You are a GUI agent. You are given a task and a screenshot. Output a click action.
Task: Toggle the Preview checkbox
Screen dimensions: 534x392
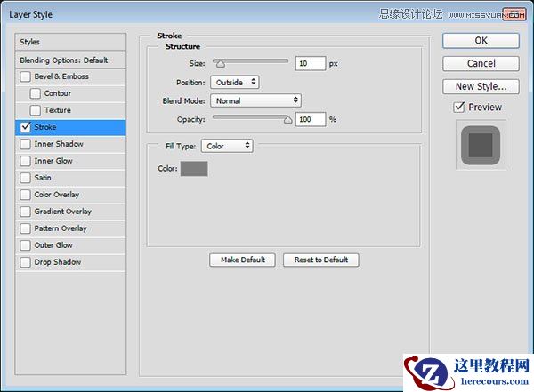(459, 108)
